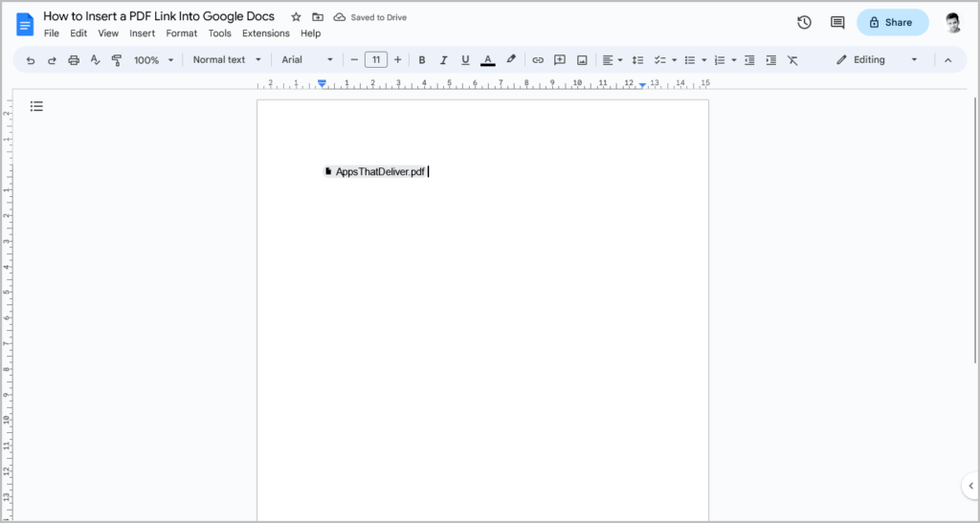Screen dimensions: 980x523
Task: Click the Print icon
Action: click(x=74, y=60)
